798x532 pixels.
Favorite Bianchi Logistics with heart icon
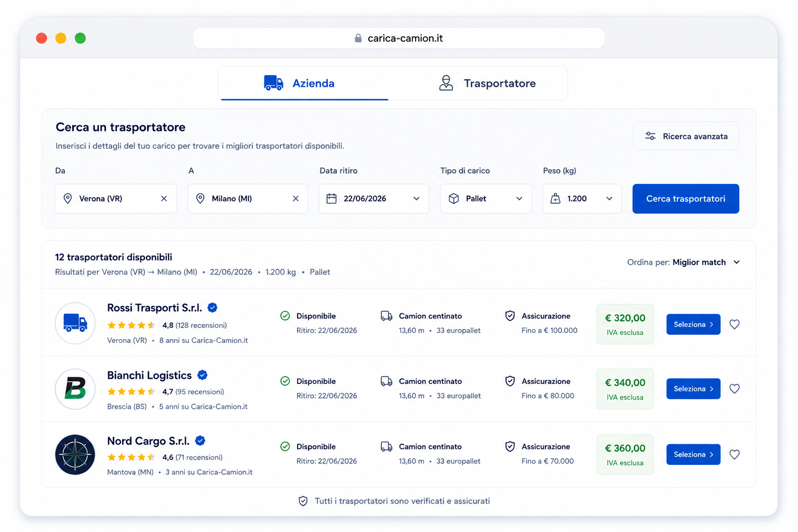click(x=735, y=389)
